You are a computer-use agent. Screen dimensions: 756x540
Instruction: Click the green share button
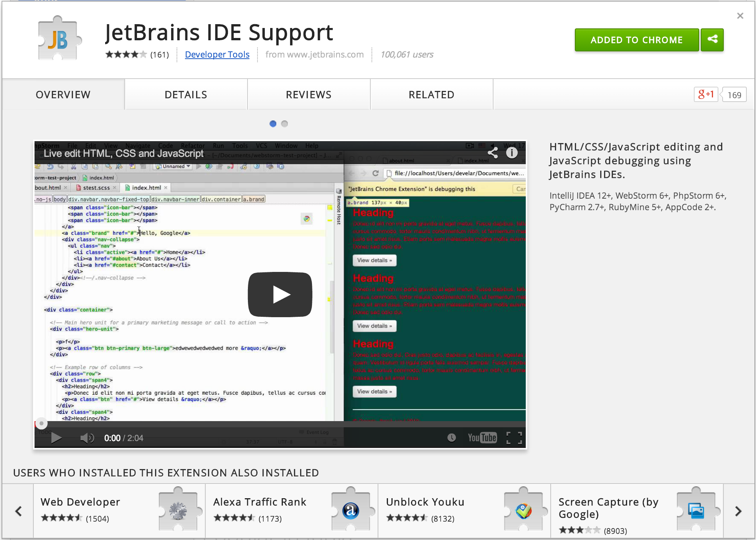(712, 40)
